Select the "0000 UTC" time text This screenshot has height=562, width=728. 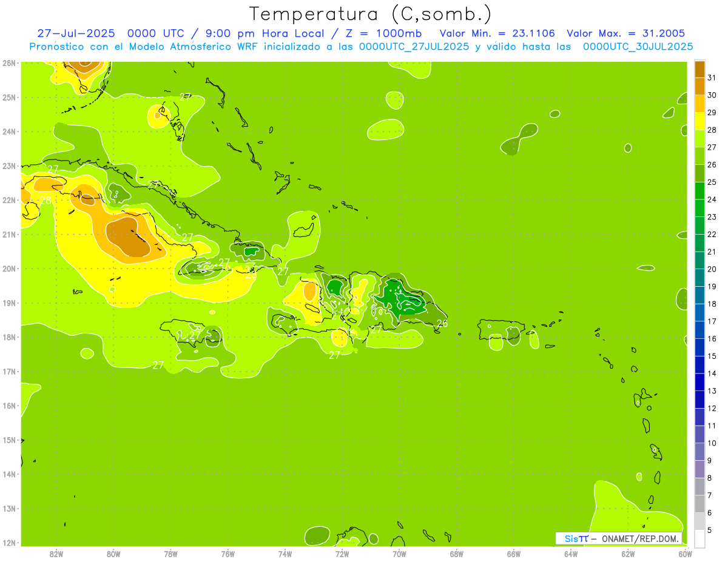click(x=156, y=33)
